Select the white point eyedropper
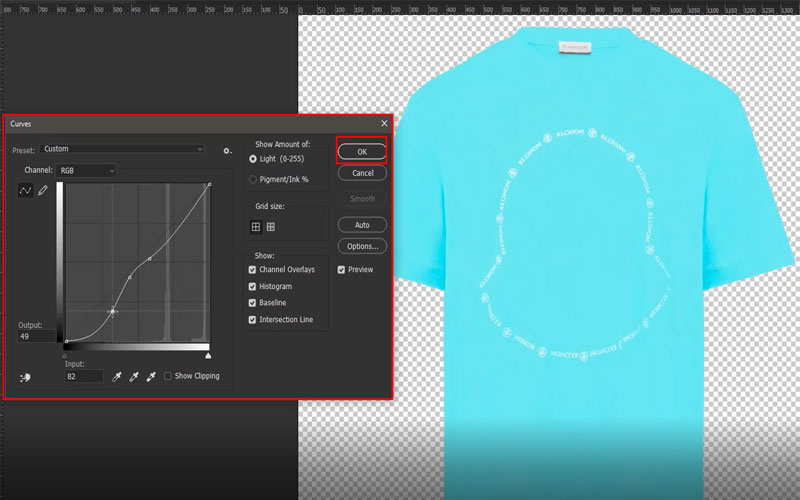The height and width of the screenshot is (500, 800). tap(151, 377)
